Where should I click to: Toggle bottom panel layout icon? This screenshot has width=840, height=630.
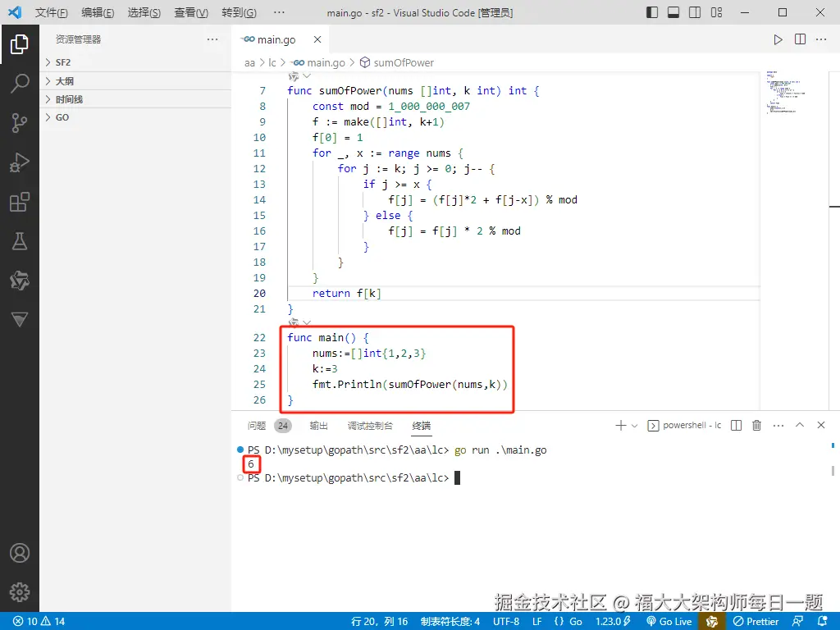[673, 12]
